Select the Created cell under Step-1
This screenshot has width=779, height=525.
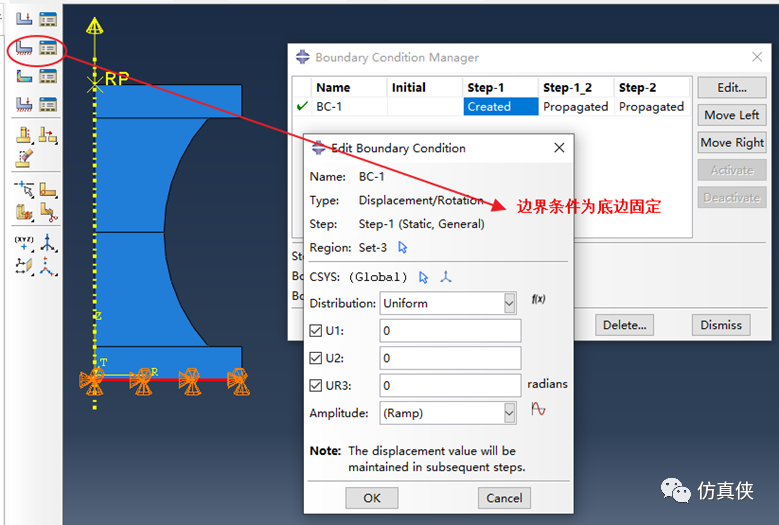pyautogui.click(x=501, y=107)
